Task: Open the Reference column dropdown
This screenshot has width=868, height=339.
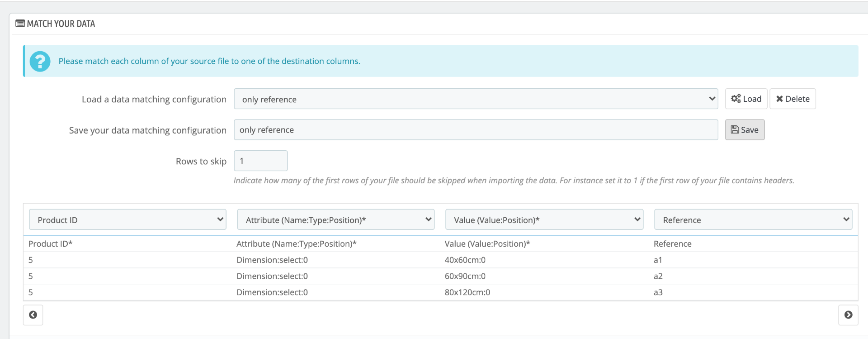Action: coord(753,220)
